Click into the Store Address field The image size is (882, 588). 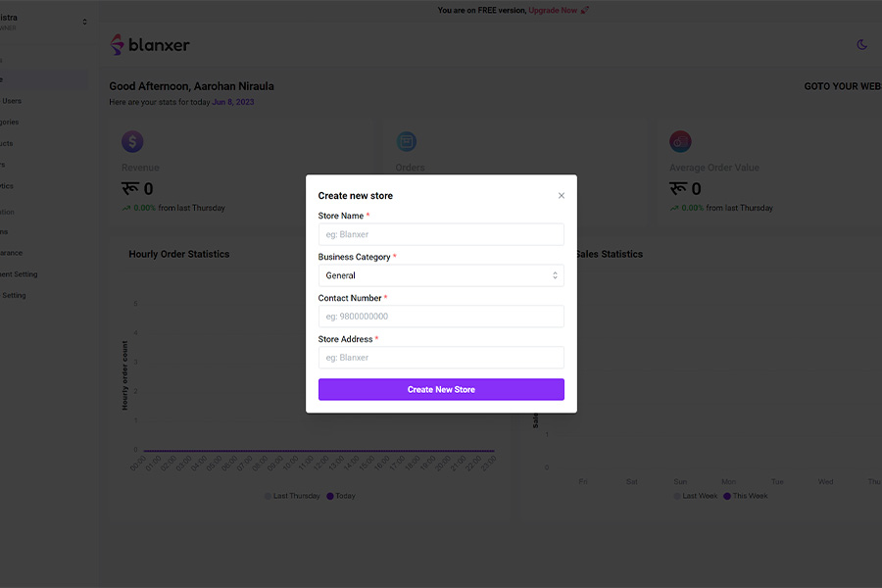point(441,358)
